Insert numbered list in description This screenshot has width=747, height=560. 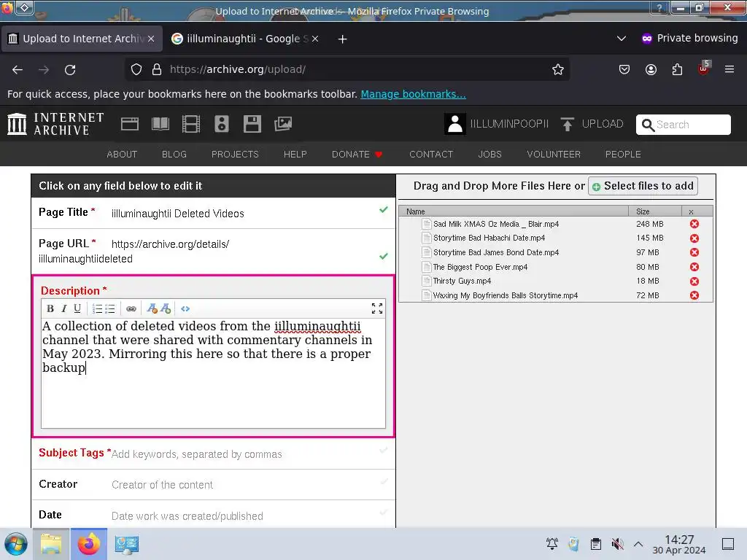(97, 308)
